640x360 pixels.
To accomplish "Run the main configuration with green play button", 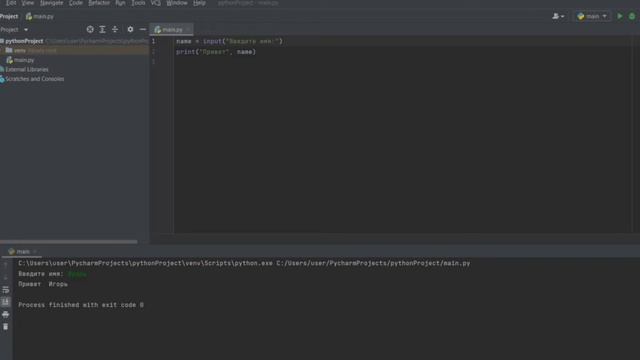I will (x=620, y=16).
